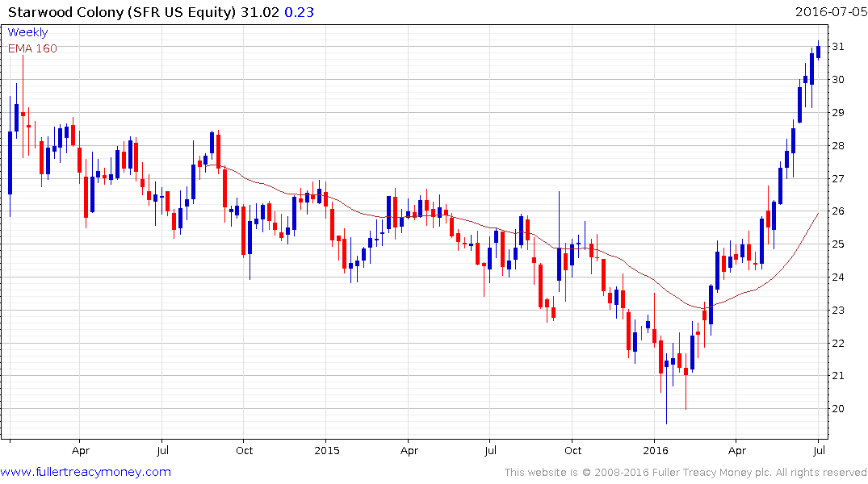The width and height of the screenshot is (868, 484).
Task: Click the chart title Starwood Colony (SFR US Equity)
Action: point(122,12)
